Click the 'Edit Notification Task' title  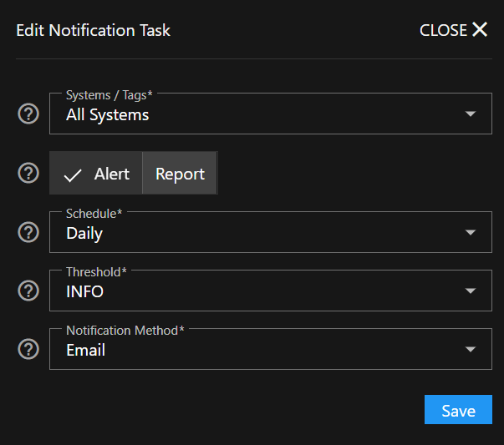93,30
